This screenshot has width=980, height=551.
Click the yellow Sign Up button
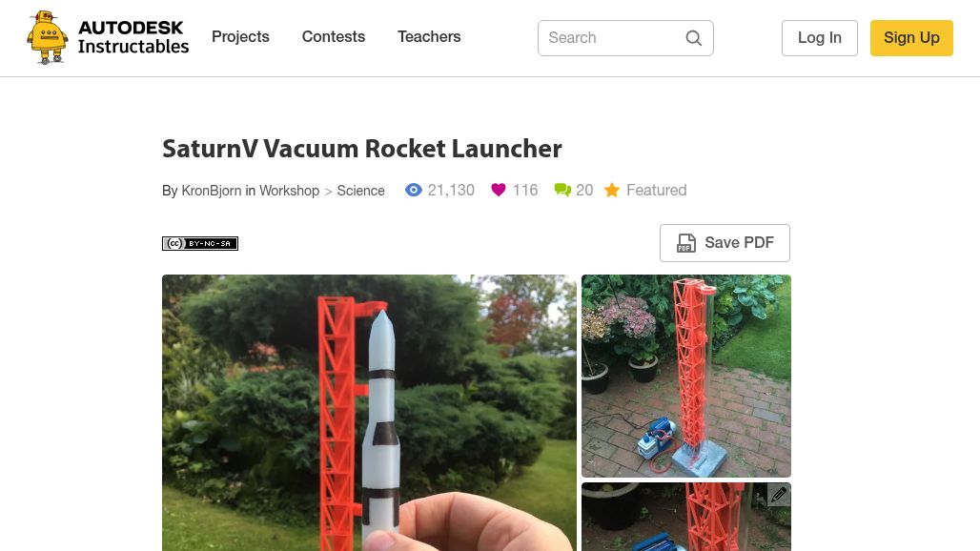pos(911,38)
